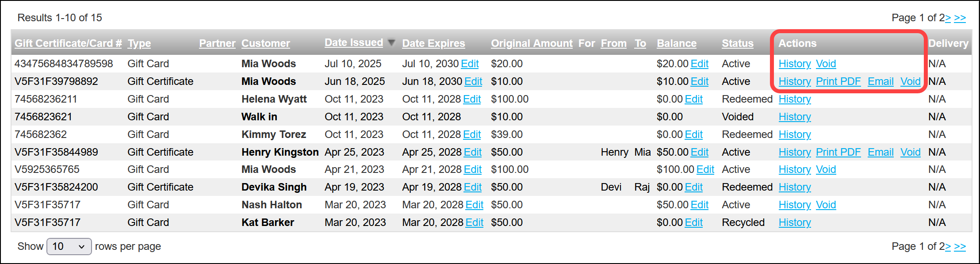Image resolution: width=980 pixels, height=264 pixels.
Task: Print PDF for Henry Kingston's certificate
Action: pyautogui.click(x=838, y=152)
